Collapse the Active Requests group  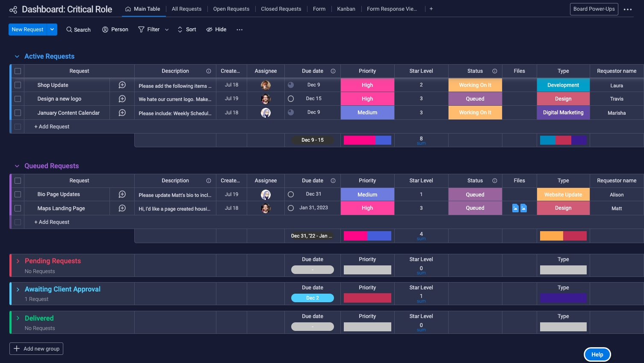coord(17,57)
